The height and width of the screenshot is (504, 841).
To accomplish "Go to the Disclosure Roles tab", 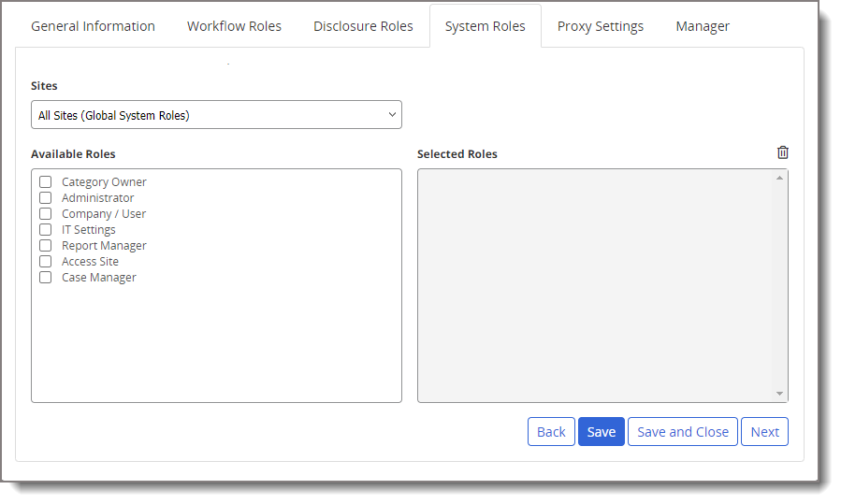I will click(x=363, y=26).
